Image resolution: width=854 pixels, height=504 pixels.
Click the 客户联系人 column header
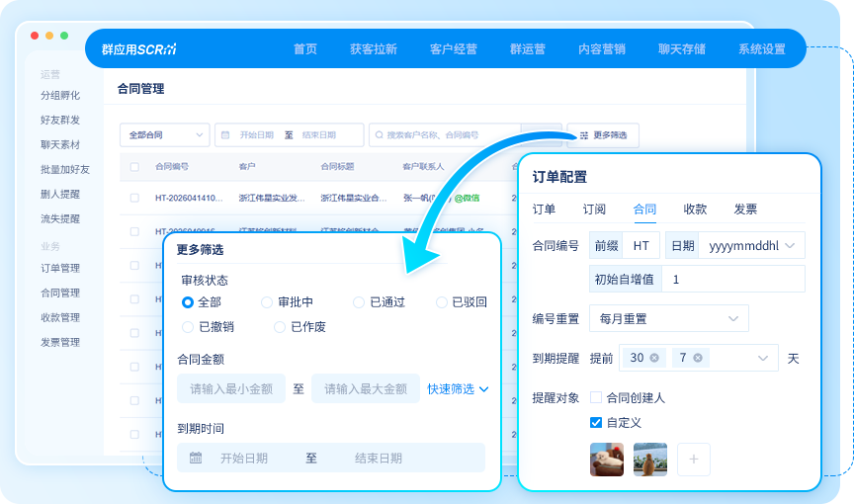pyautogui.click(x=423, y=167)
